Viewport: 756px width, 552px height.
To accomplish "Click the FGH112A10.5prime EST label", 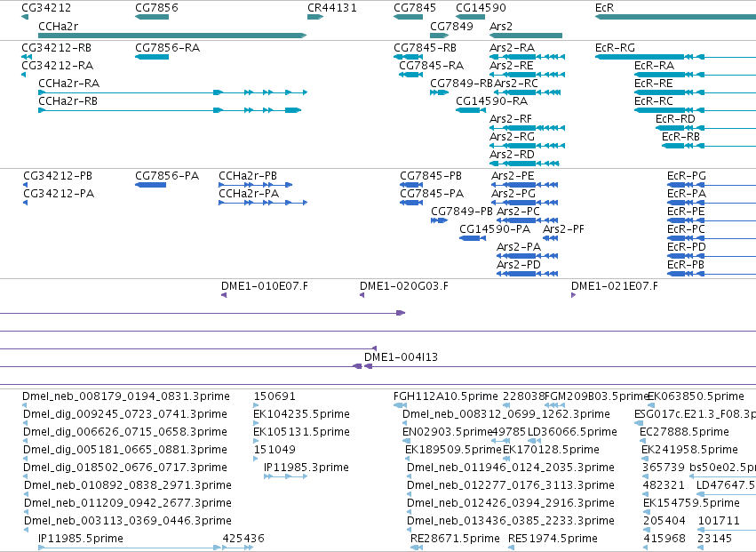I will [446, 396].
